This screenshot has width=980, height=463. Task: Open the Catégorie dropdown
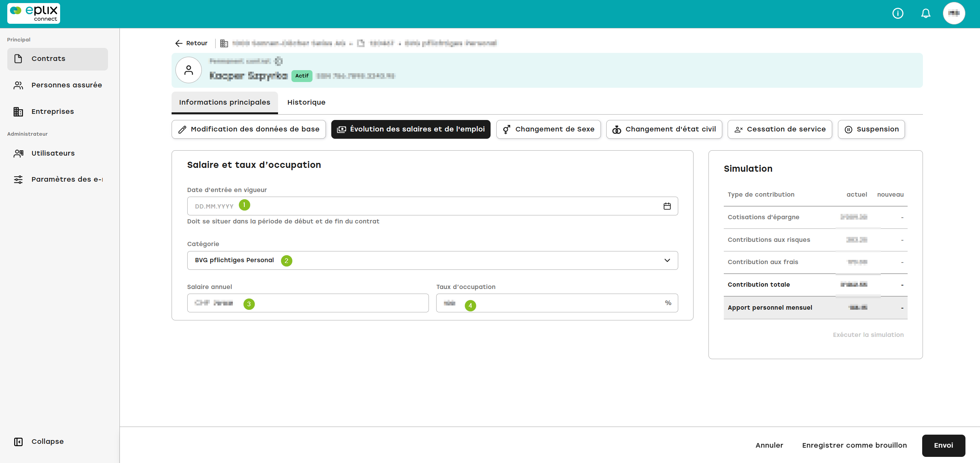432,261
